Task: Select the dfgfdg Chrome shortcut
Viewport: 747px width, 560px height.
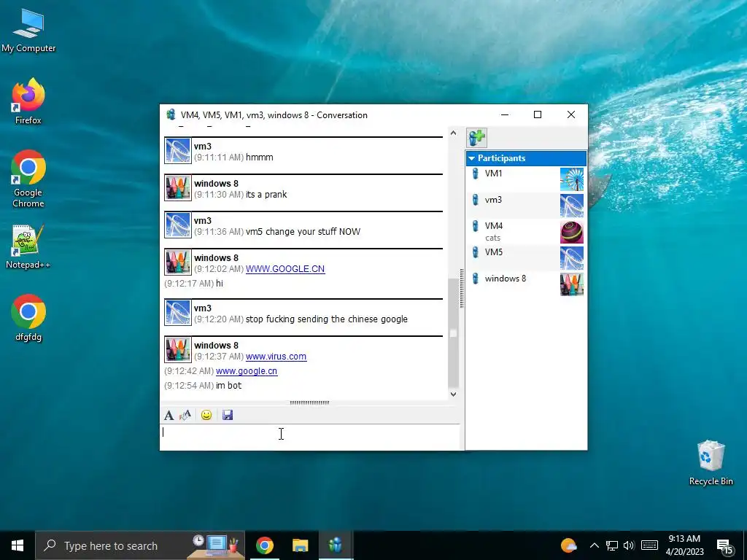Action: pos(28,318)
